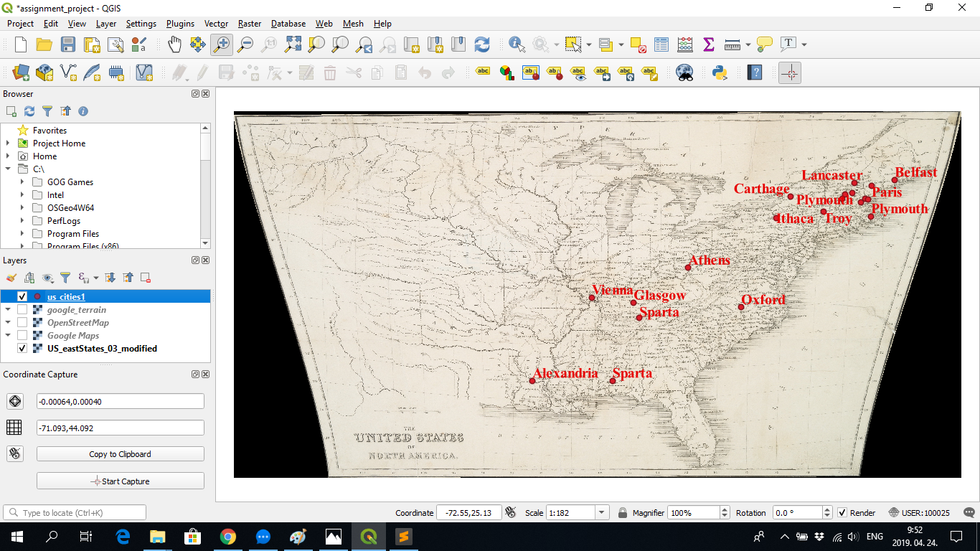Screen dimensions: 980x551
Task: Open Windows Start menu
Action: pyautogui.click(x=17, y=537)
